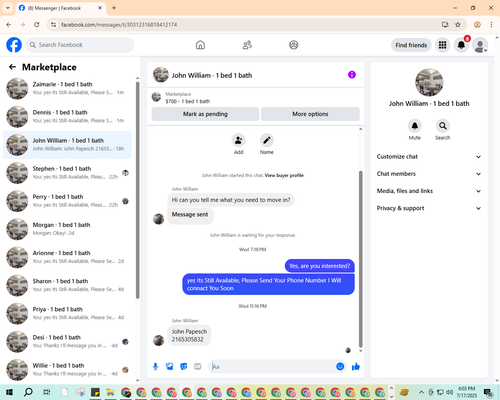
Task: Click the More options button
Action: 310,114
